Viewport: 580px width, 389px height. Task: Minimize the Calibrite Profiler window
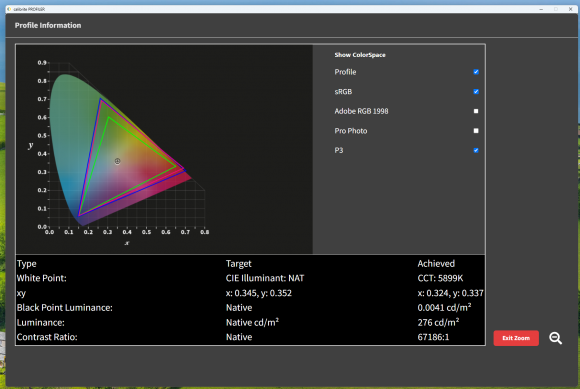coord(541,9)
